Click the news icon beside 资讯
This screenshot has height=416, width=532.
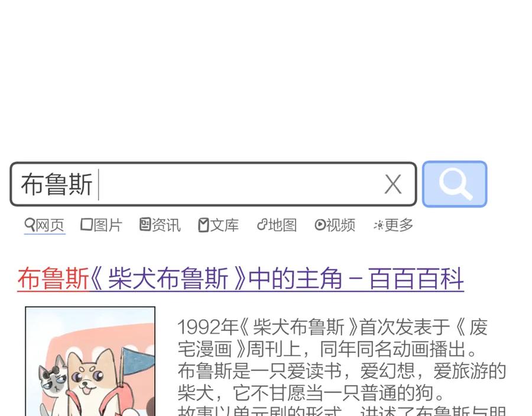tap(145, 224)
